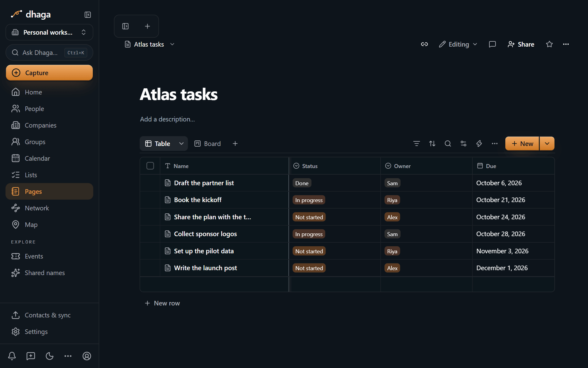Expand the Personal workspace switcher
The image size is (588, 368).
pos(49,32)
